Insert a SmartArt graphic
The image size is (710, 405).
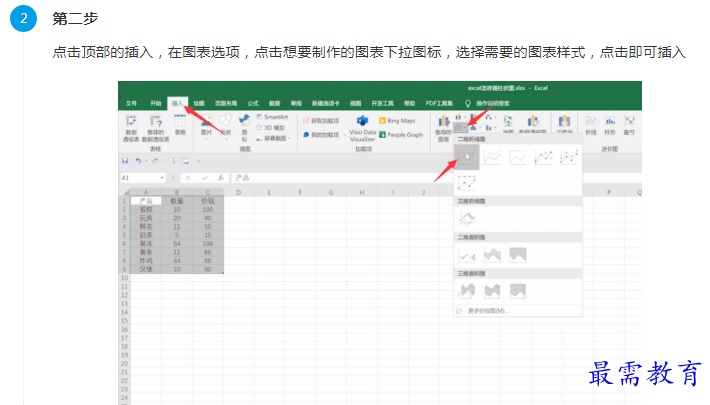pos(272,117)
